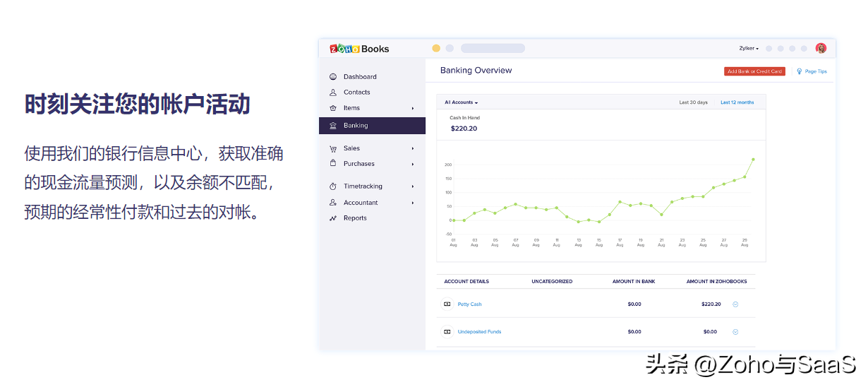Image resolution: width=868 pixels, height=387 pixels.
Task: Click Add Bank or Credit Card button
Action: pos(754,71)
